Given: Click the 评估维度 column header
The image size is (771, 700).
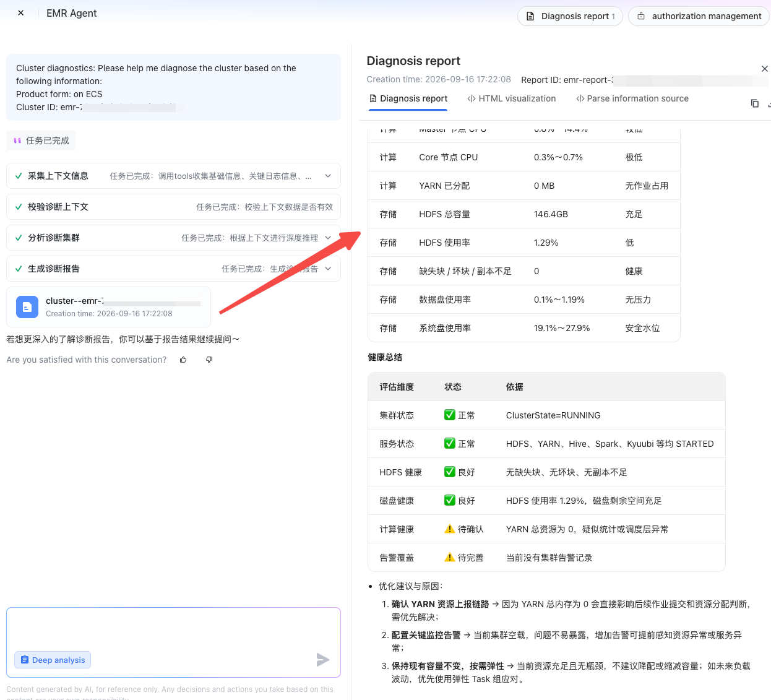Looking at the screenshot, I should (397, 387).
